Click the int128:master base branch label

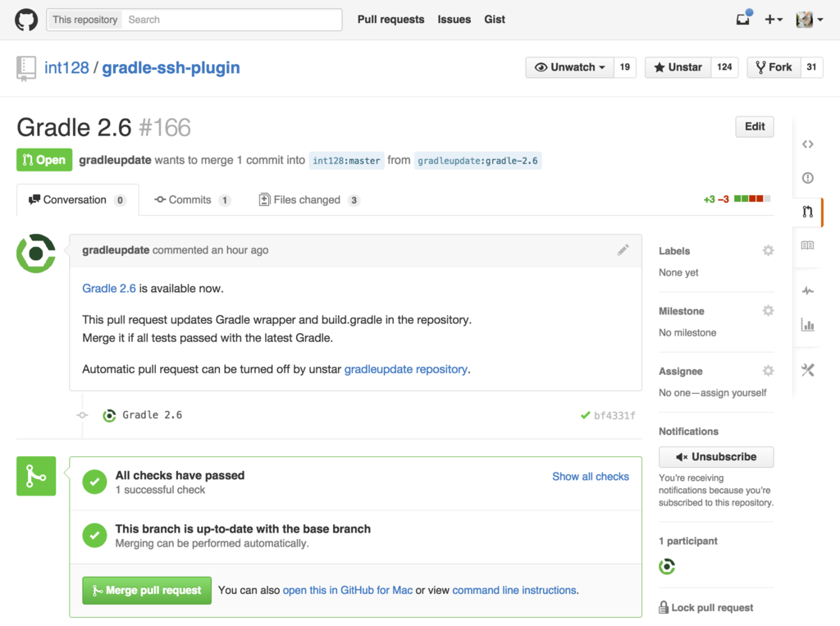pyautogui.click(x=346, y=160)
